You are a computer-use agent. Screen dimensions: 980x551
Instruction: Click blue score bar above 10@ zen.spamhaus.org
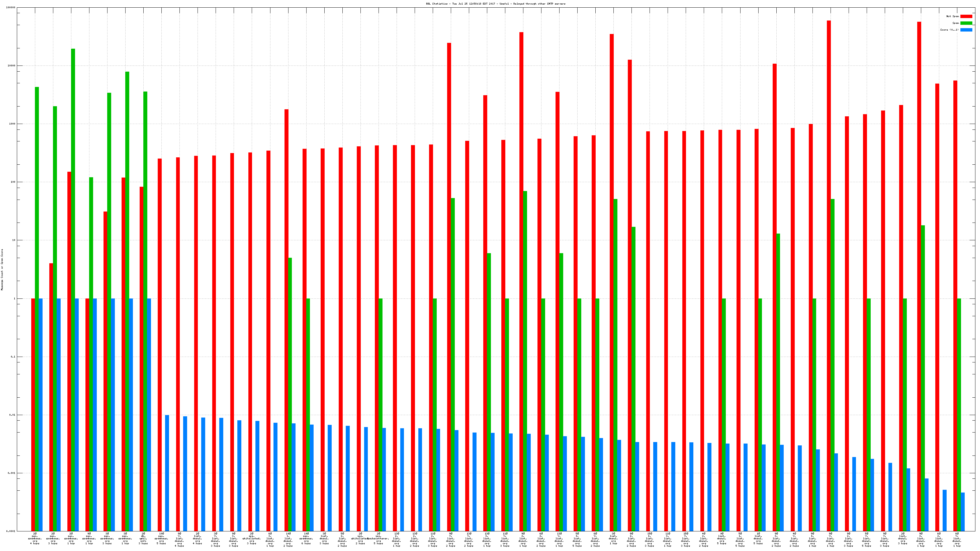point(167,473)
